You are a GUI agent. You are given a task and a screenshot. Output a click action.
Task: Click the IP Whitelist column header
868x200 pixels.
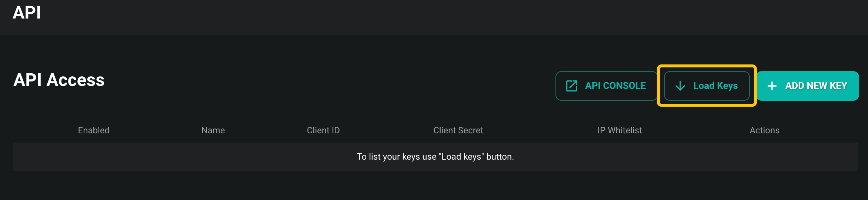(620, 130)
